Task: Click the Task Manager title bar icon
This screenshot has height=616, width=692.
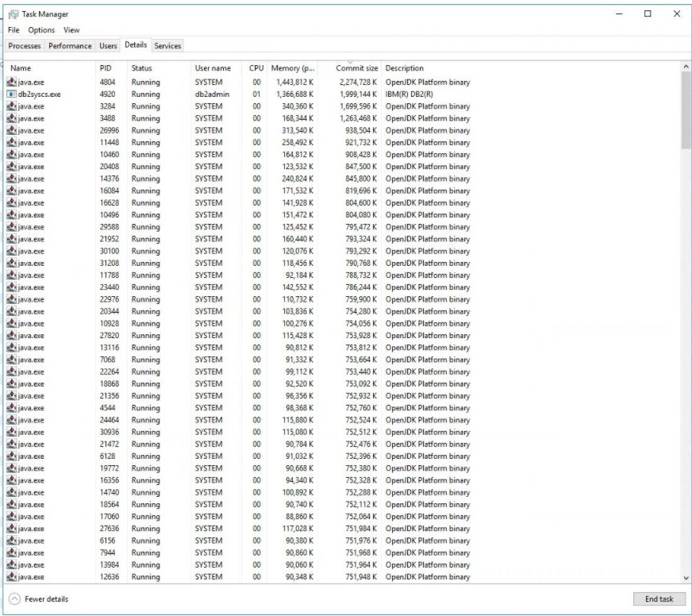Action: [x=13, y=14]
